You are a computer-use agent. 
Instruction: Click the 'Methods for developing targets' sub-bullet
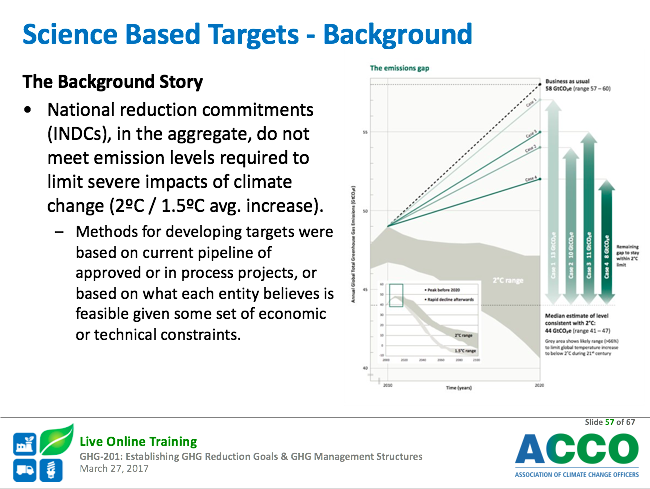tap(204, 283)
